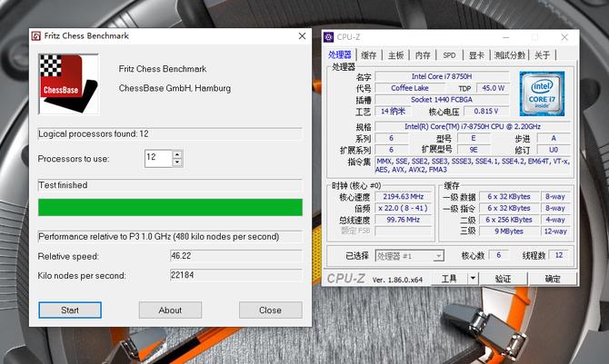Click the Intel Core i7 8750H name field

tap(442, 76)
